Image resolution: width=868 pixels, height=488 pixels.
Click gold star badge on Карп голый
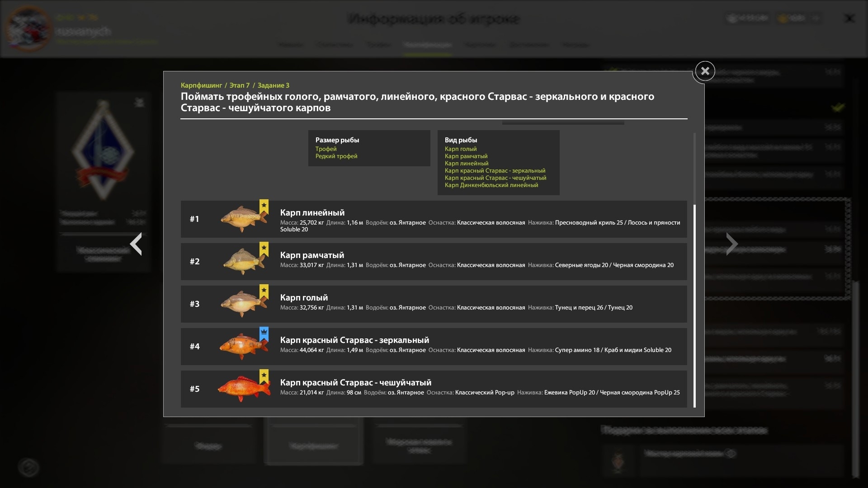(x=264, y=291)
